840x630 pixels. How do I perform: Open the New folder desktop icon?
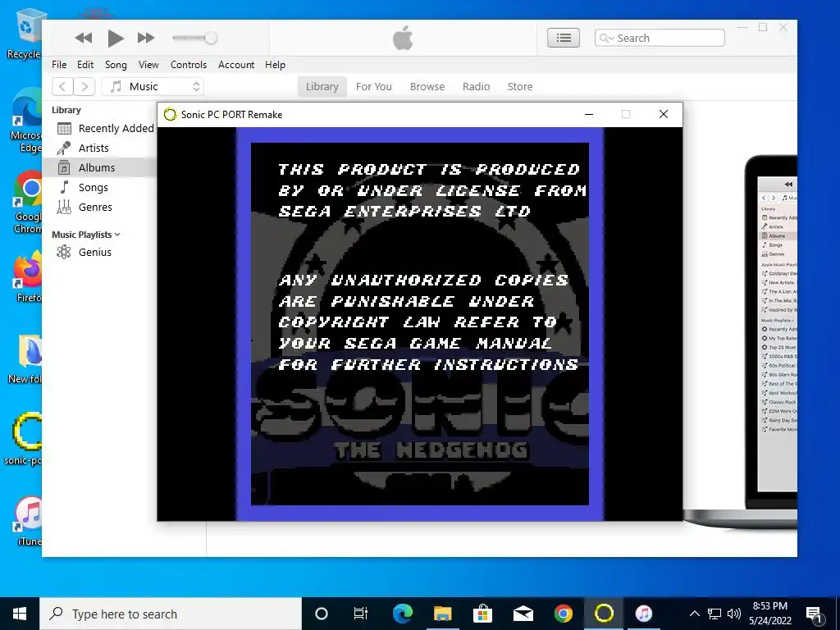[x=25, y=359]
